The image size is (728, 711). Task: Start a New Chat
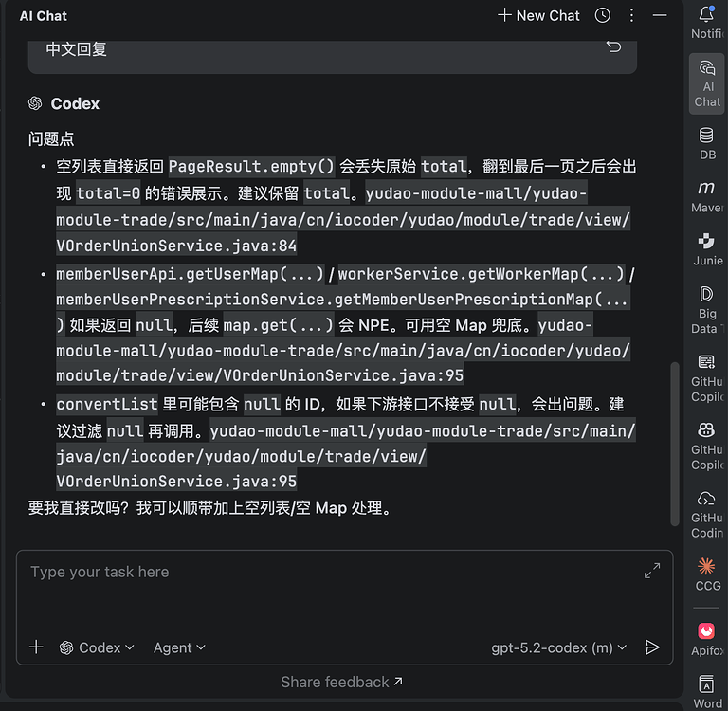click(538, 16)
